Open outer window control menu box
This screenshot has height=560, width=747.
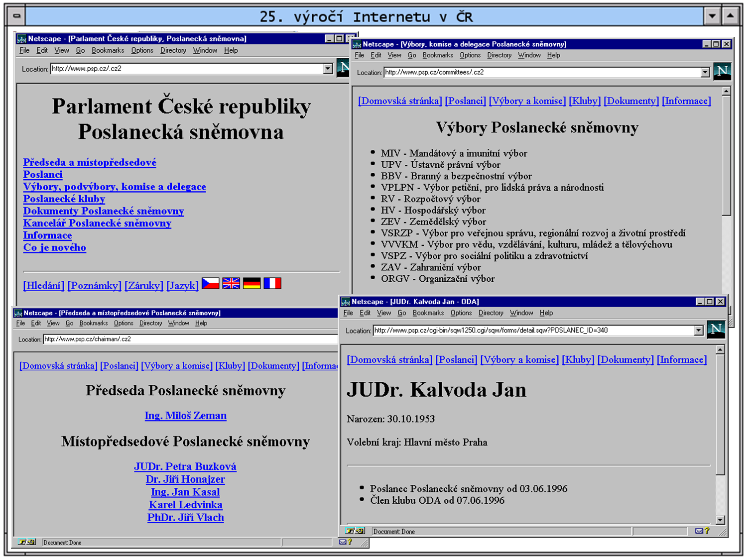pyautogui.click(x=16, y=16)
